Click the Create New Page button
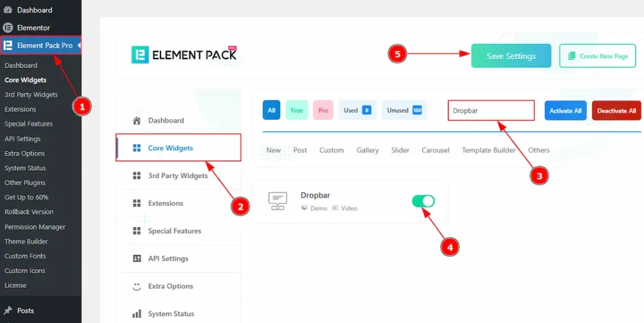 (x=597, y=56)
